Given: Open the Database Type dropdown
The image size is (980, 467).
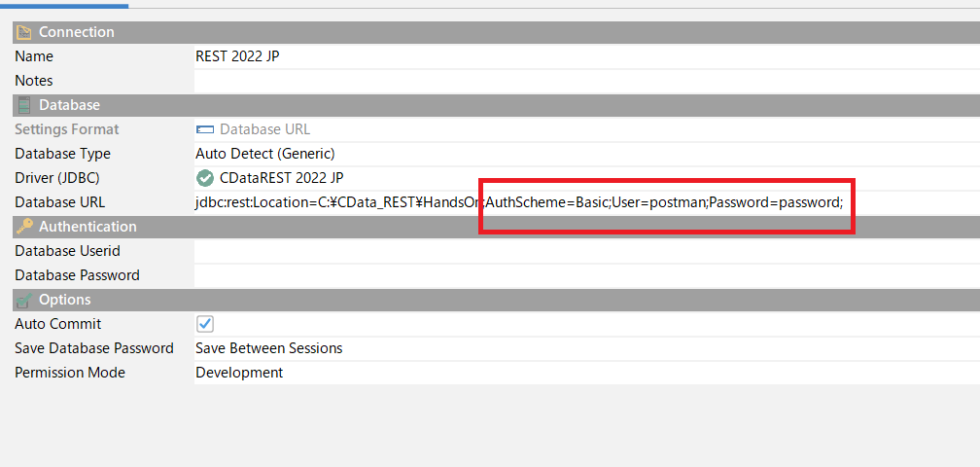Looking at the screenshot, I should point(583,154).
